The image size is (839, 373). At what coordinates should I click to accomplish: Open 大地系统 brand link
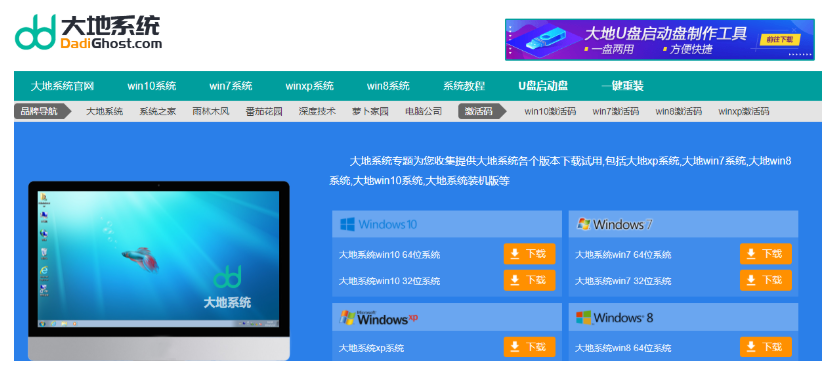tap(104, 111)
